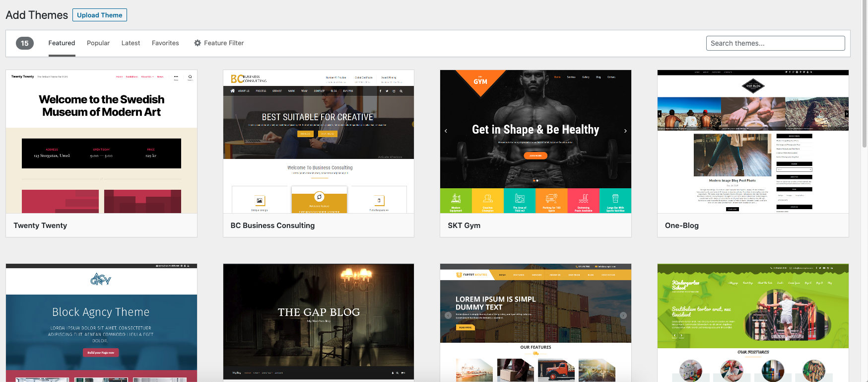
Task: Click the SKT Gym slider right arrow
Action: [x=625, y=131]
